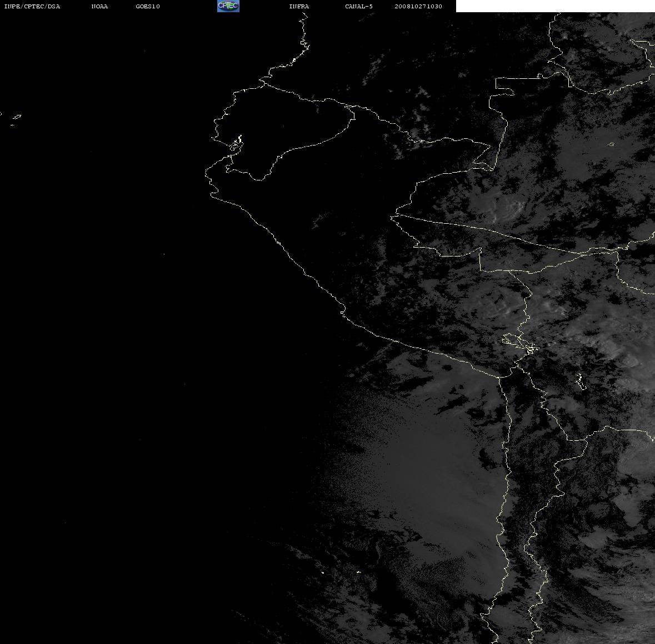
Task: Click the small lake outline southeast of Titicaca
Action: 580,381
